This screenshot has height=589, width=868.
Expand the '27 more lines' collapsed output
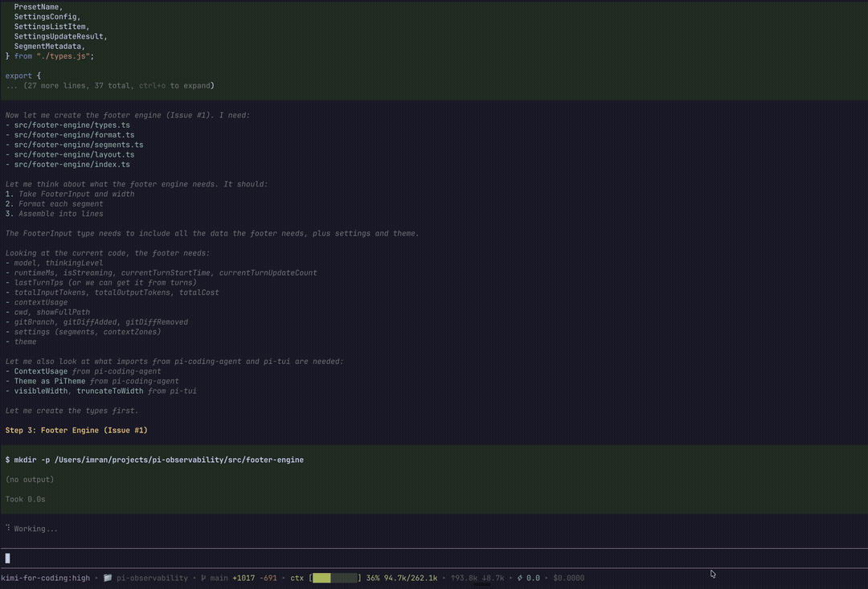109,86
